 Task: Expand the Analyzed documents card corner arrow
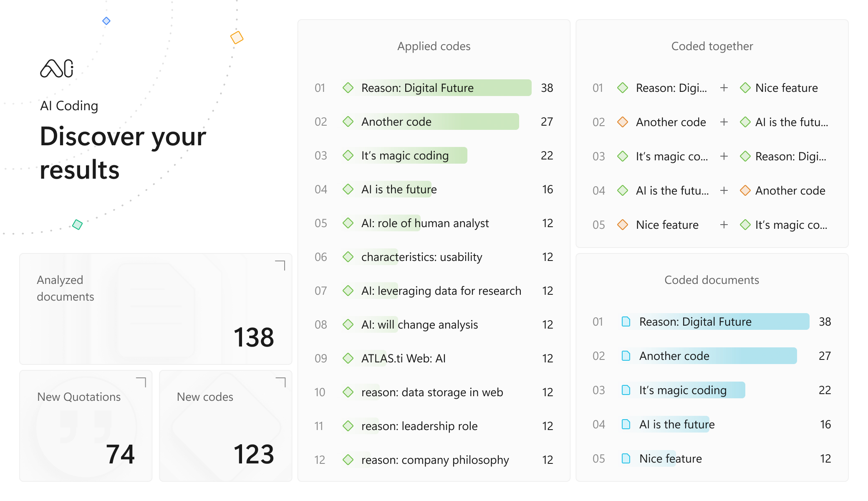(280, 265)
